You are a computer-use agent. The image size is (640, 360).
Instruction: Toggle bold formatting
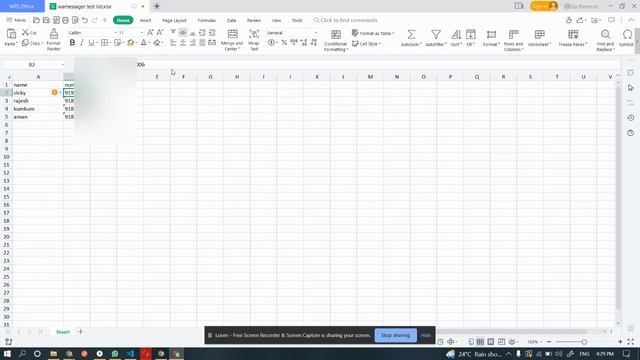[72, 42]
